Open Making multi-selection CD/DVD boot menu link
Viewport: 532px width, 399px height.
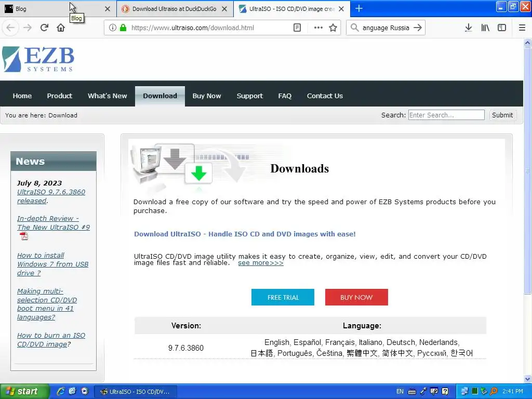click(x=47, y=304)
